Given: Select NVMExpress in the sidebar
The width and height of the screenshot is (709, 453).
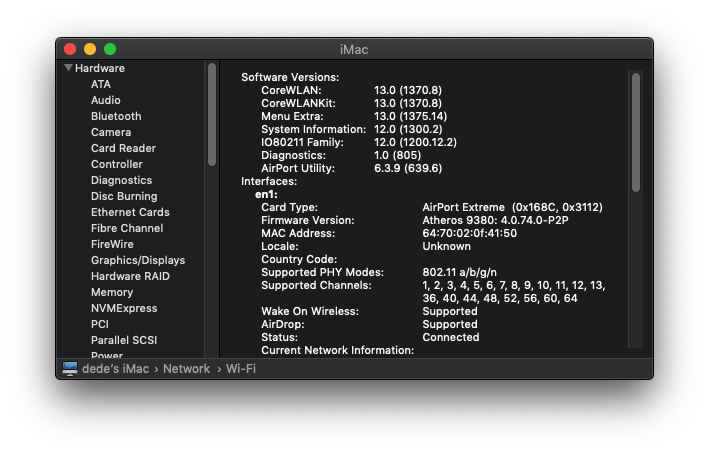Looking at the screenshot, I should pyautogui.click(x=124, y=308).
